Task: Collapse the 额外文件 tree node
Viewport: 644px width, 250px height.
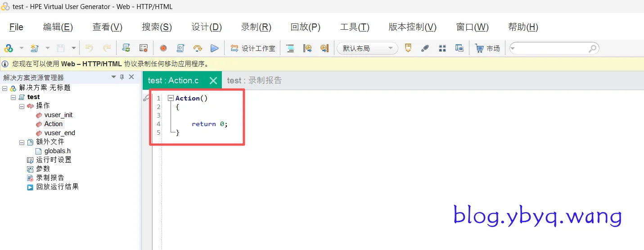Action: (x=22, y=142)
